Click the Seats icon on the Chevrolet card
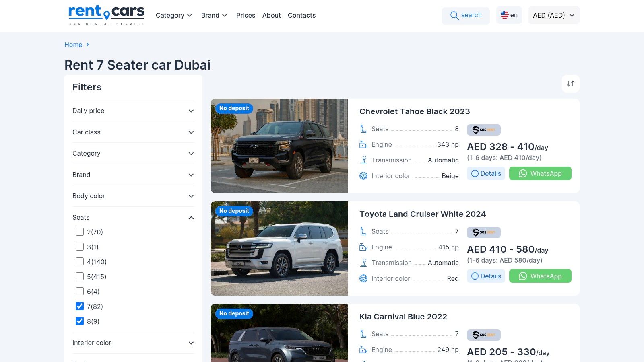The width and height of the screenshot is (644, 362). pyautogui.click(x=363, y=129)
